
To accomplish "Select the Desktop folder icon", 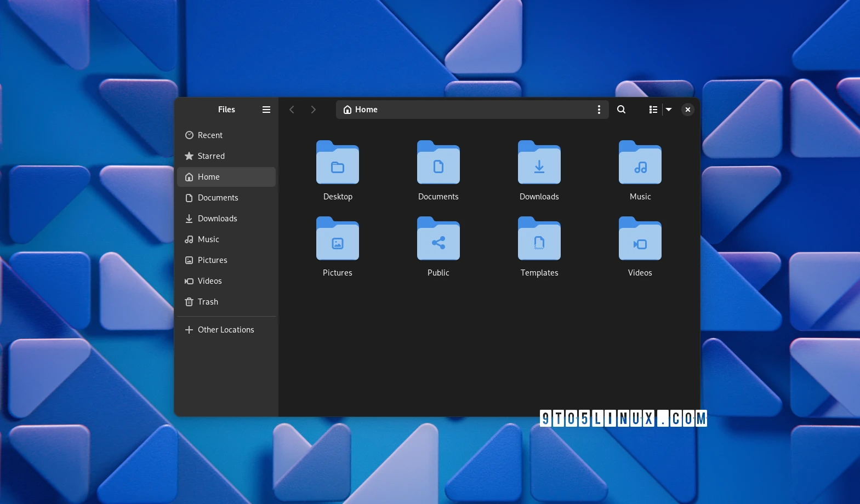I will pyautogui.click(x=338, y=163).
